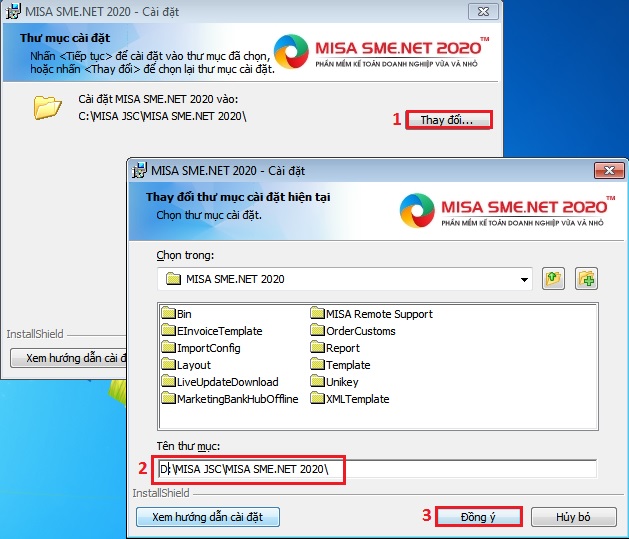
Task: Select the XMLTemplate folder
Action: [350, 399]
